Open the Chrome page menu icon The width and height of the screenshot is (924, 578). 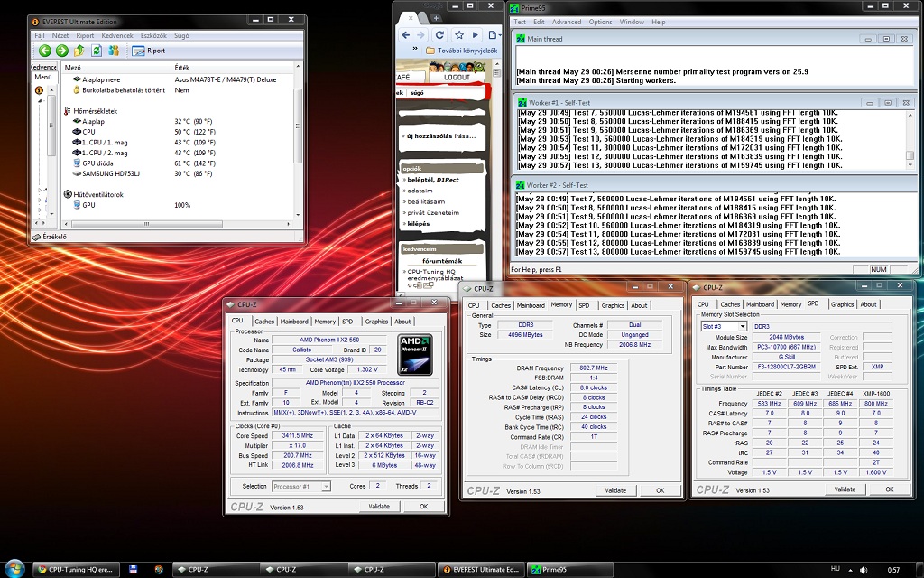coord(494,35)
